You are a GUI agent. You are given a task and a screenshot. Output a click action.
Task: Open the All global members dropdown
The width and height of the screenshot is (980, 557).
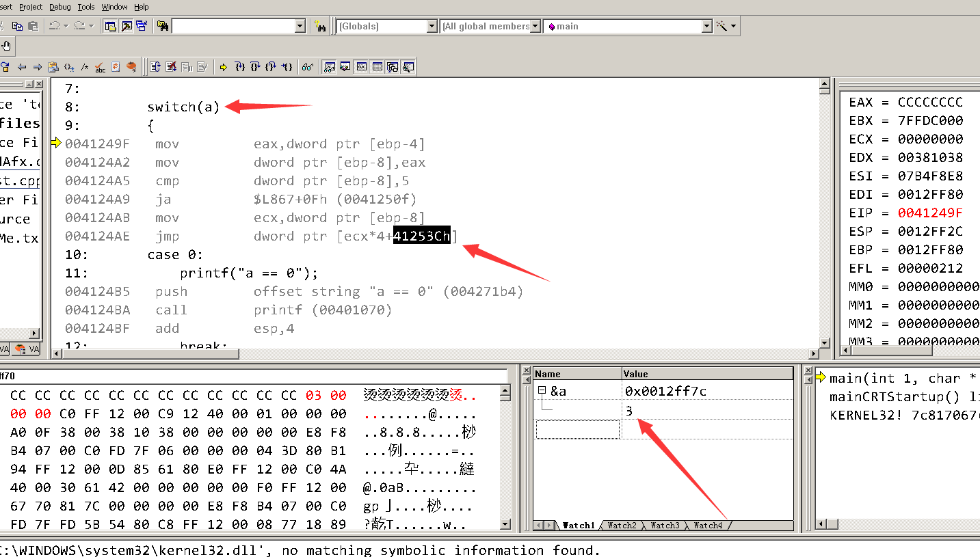(x=535, y=26)
